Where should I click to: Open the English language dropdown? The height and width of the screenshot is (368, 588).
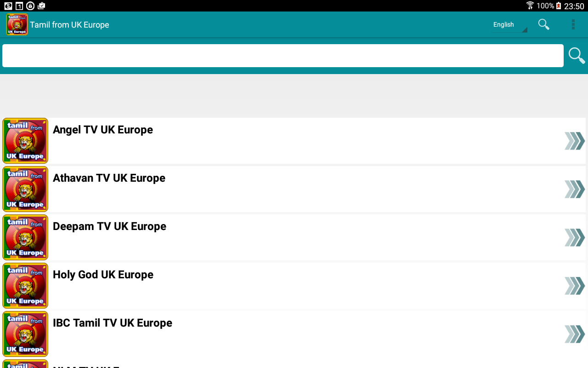pyautogui.click(x=509, y=25)
